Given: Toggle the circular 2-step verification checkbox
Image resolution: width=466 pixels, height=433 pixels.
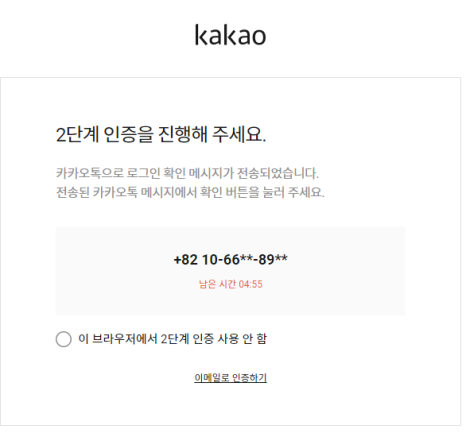Looking at the screenshot, I should click(x=63, y=339).
